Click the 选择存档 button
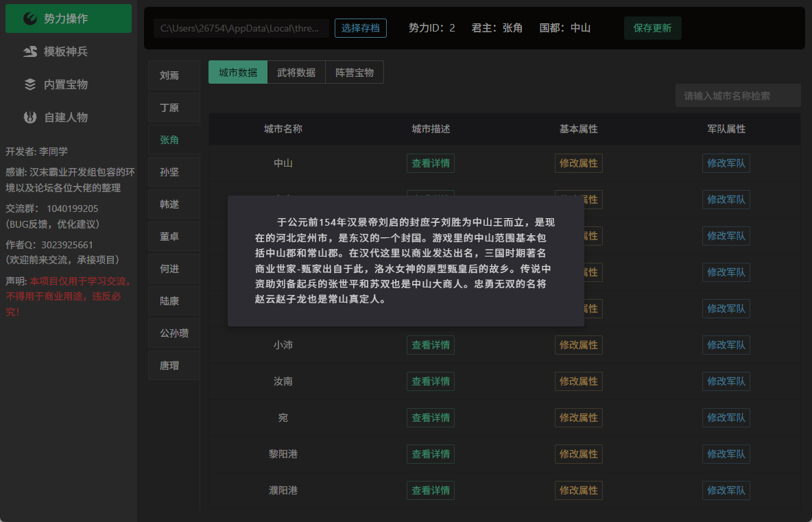The height and width of the screenshot is (522, 812). coord(361,28)
